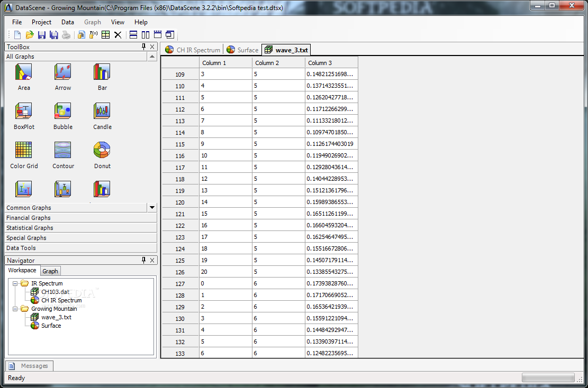Switch to the Surface document tab
Image resolution: width=588 pixels, height=388 pixels.
(242, 50)
